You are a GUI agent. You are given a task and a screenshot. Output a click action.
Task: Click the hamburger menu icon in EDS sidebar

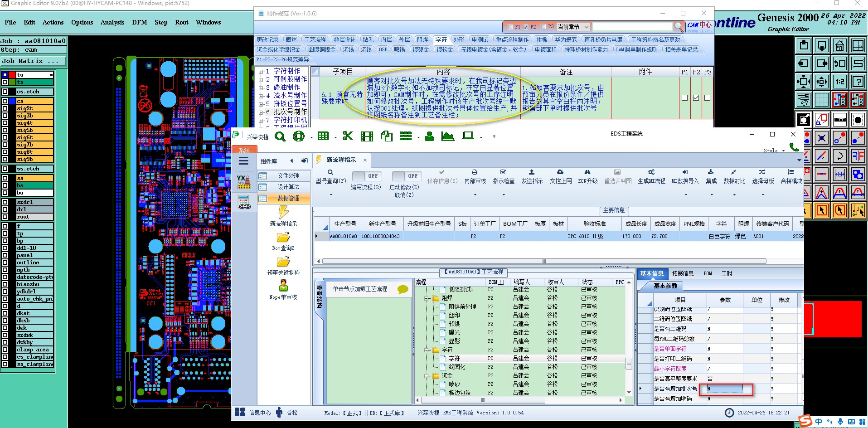coord(243,161)
